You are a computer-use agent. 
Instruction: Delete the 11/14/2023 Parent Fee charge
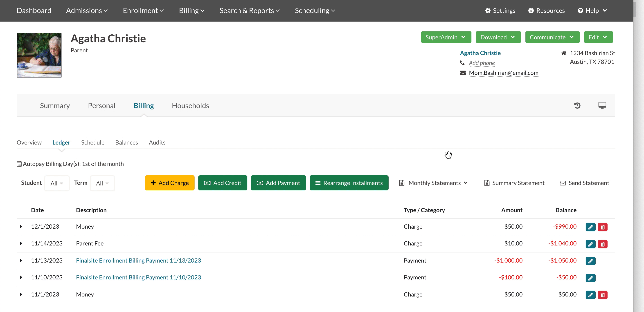603,244
